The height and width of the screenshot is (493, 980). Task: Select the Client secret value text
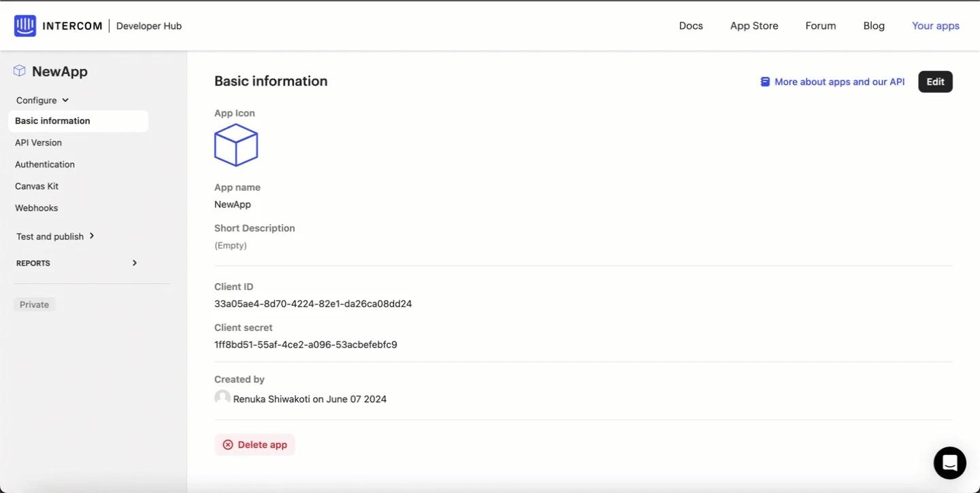[x=306, y=345]
